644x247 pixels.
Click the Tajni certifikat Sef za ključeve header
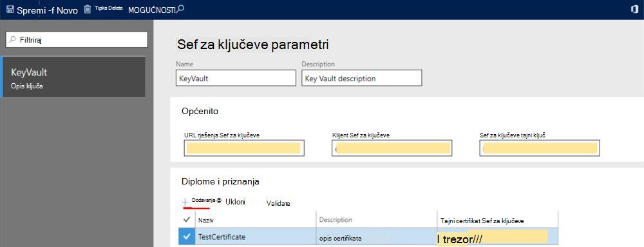click(x=497, y=221)
